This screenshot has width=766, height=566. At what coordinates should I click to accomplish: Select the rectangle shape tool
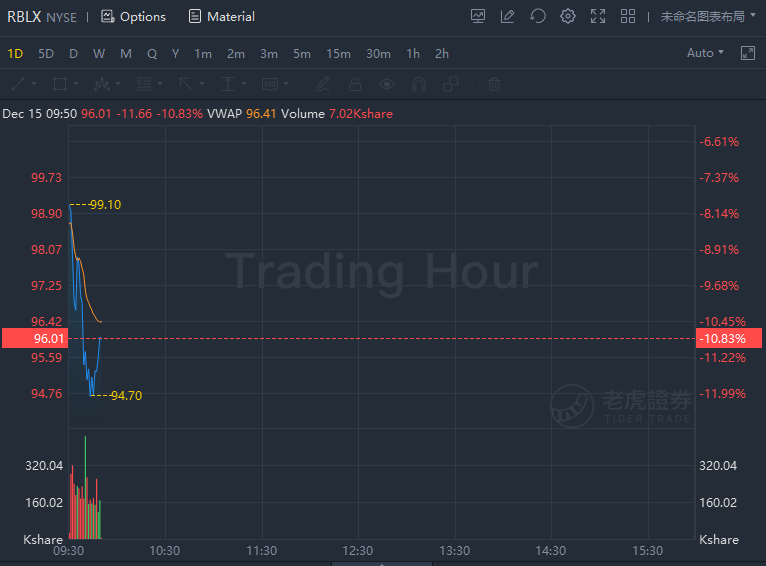pos(60,84)
